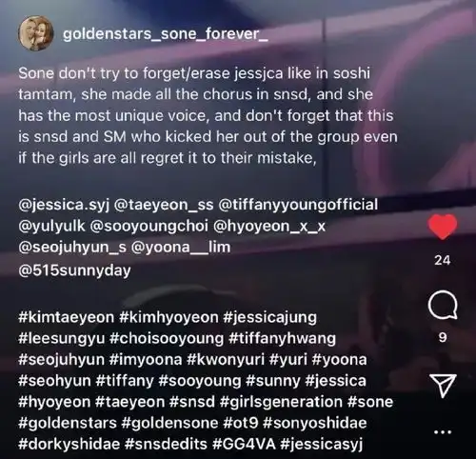Browse the #girlsgeneration hashtag
The width and height of the screenshot is (476, 459).
coord(281,402)
